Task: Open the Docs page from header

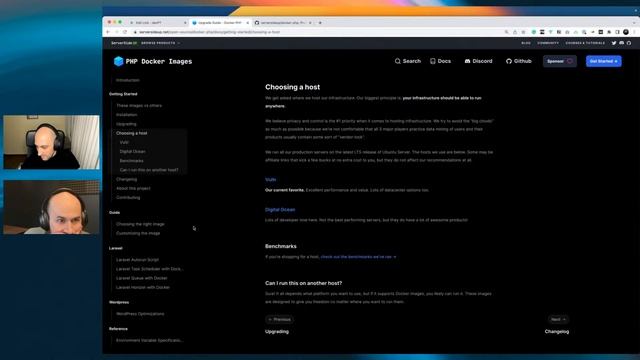Action: pos(440,61)
